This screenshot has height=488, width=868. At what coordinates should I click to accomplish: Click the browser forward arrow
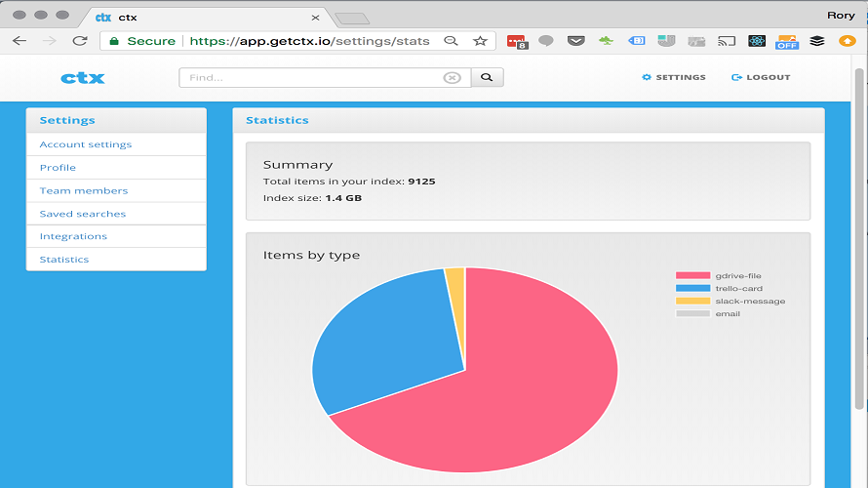(50, 40)
